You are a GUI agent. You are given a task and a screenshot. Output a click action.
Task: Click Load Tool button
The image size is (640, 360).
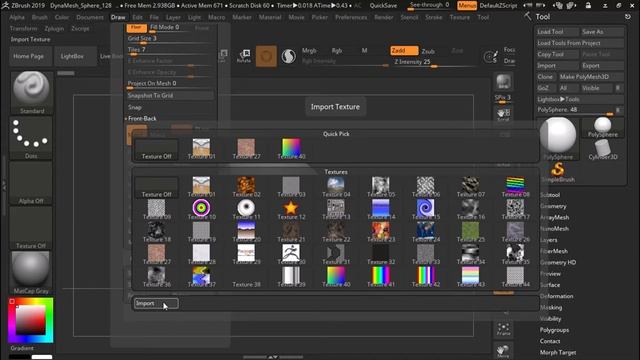558,32
